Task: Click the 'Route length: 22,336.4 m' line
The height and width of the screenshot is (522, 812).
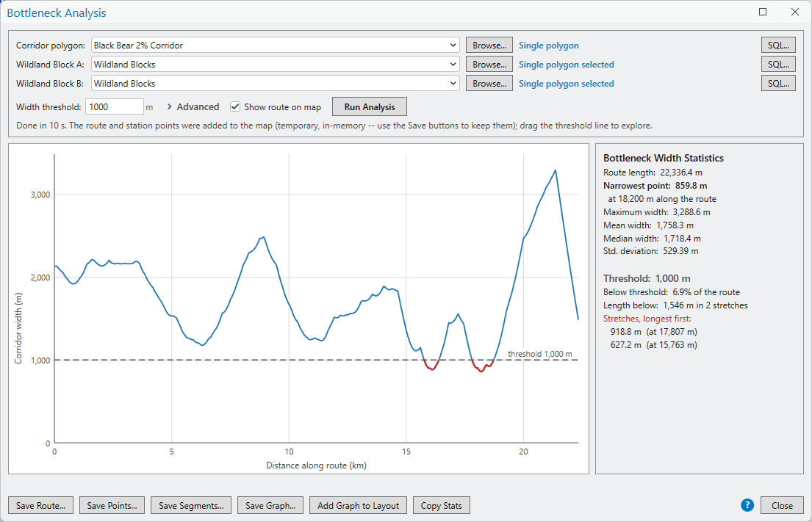Action: (653, 173)
